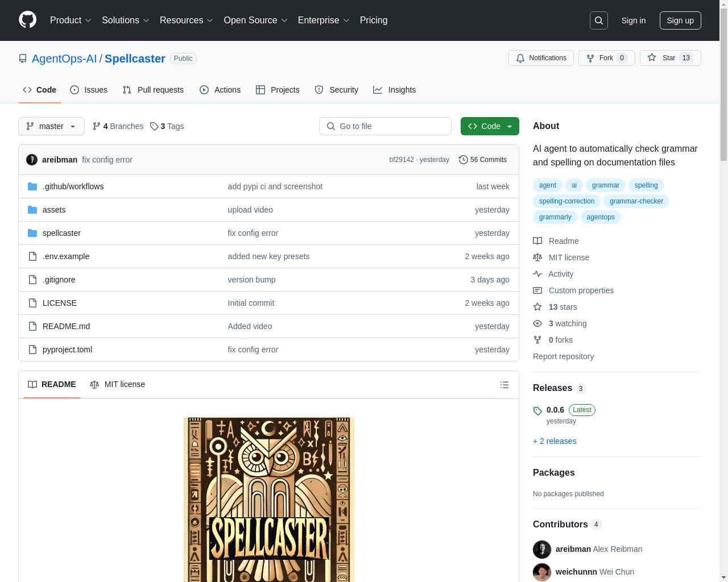Open the Security tab

click(x=337, y=90)
